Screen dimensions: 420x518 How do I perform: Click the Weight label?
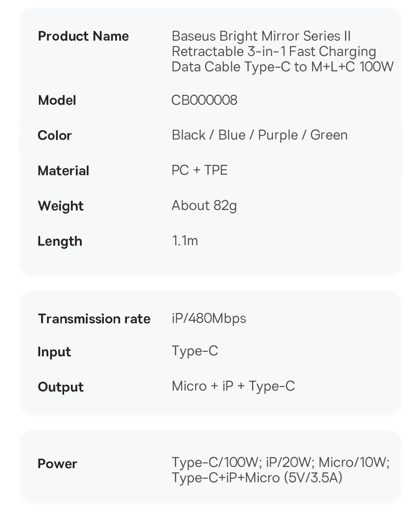pyautogui.click(x=61, y=206)
